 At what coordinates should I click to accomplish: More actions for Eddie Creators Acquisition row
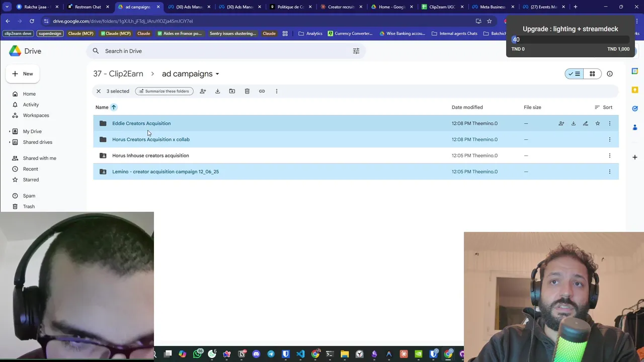610,123
